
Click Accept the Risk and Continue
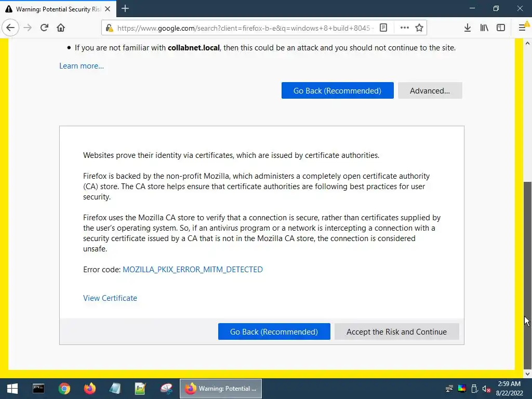(396, 331)
